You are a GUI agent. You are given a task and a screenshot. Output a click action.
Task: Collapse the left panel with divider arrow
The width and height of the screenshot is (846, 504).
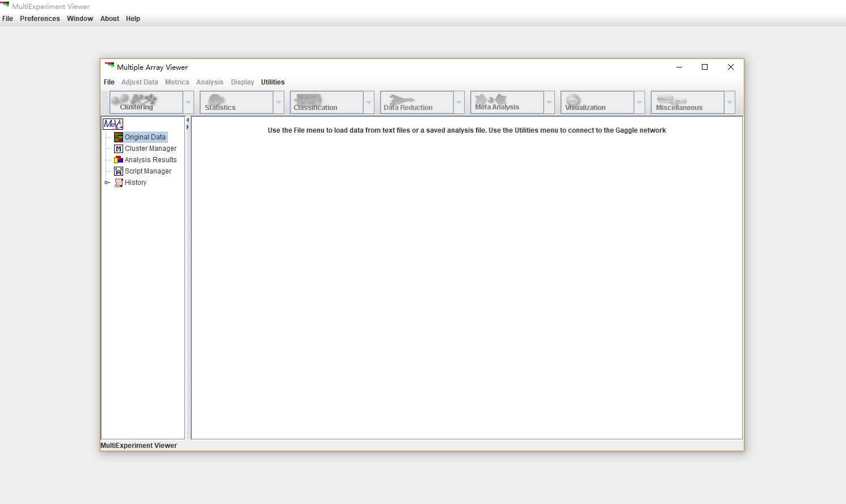[x=188, y=120]
